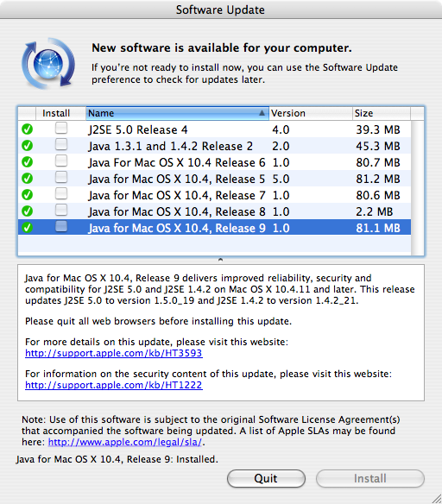Select the Java for Mac OS X 10.4, Release 7 row
Viewport: 442px width, 504px height.
[214, 195]
